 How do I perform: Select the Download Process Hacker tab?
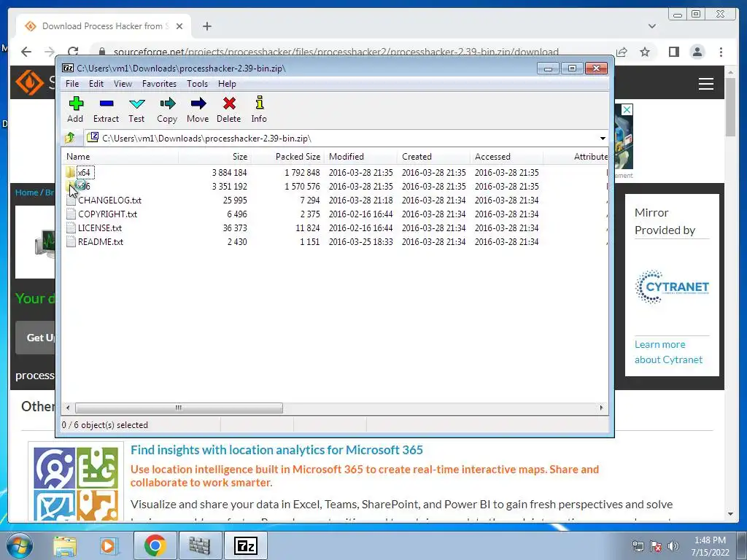click(x=104, y=26)
